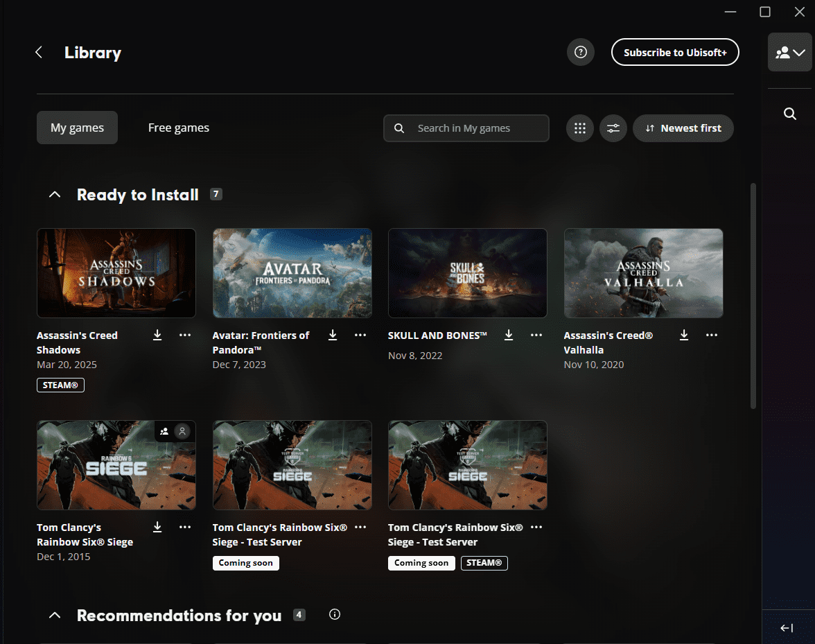This screenshot has height=644, width=815.
Task: Switch to the Free games tab
Action: click(178, 128)
